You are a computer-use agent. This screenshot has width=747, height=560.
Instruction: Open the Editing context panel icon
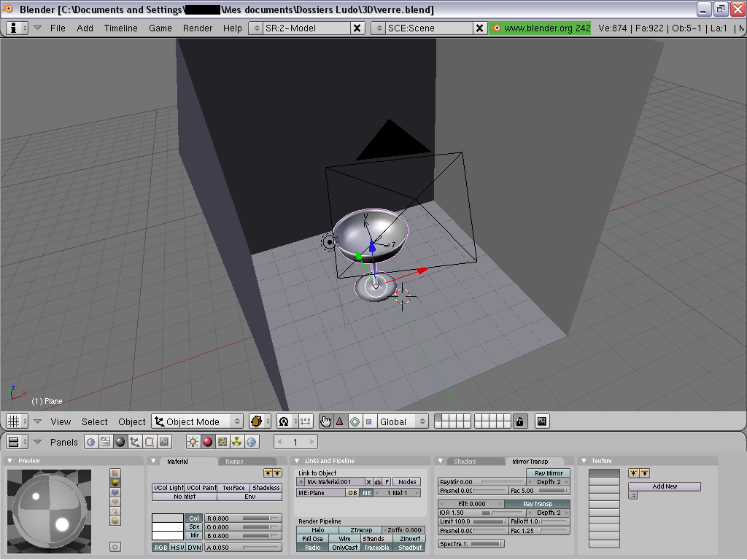click(149, 442)
